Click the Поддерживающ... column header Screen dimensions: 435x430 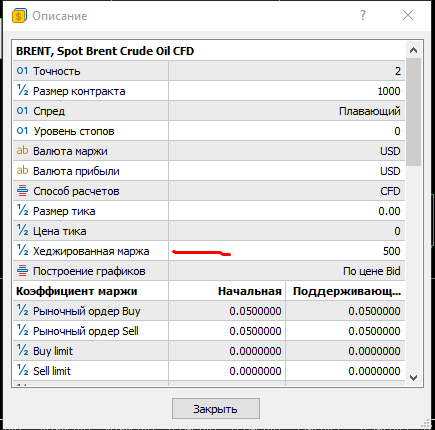[347, 291]
